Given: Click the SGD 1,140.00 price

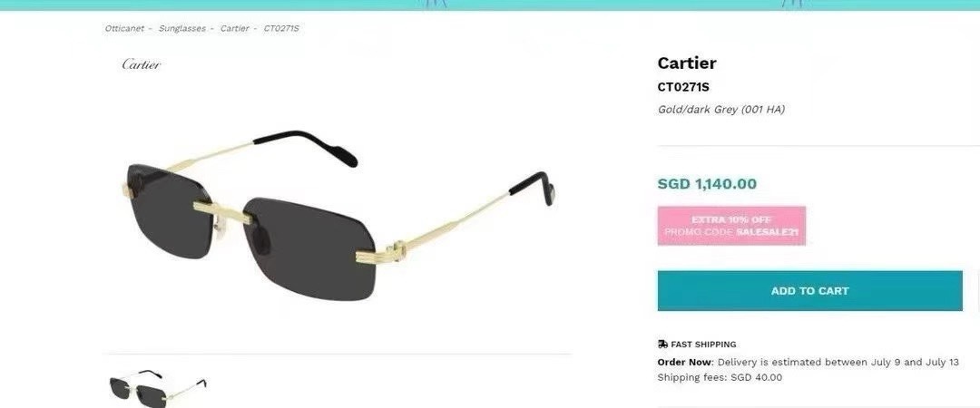Looking at the screenshot, I should 707,184.
